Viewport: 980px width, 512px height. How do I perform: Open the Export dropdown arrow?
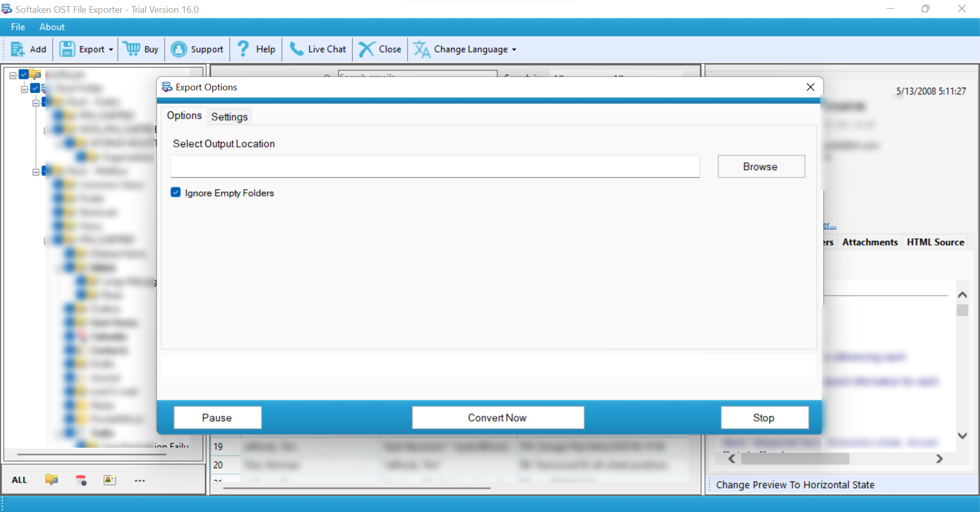(110, 50)
